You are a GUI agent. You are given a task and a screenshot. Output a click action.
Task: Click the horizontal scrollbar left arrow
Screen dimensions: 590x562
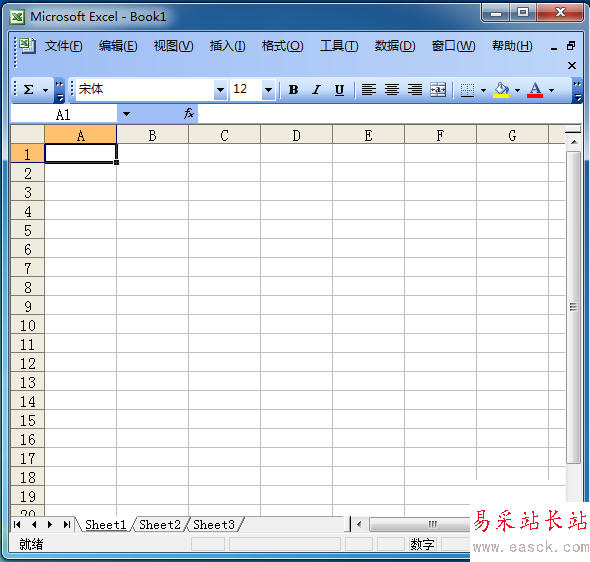(359, 524)
